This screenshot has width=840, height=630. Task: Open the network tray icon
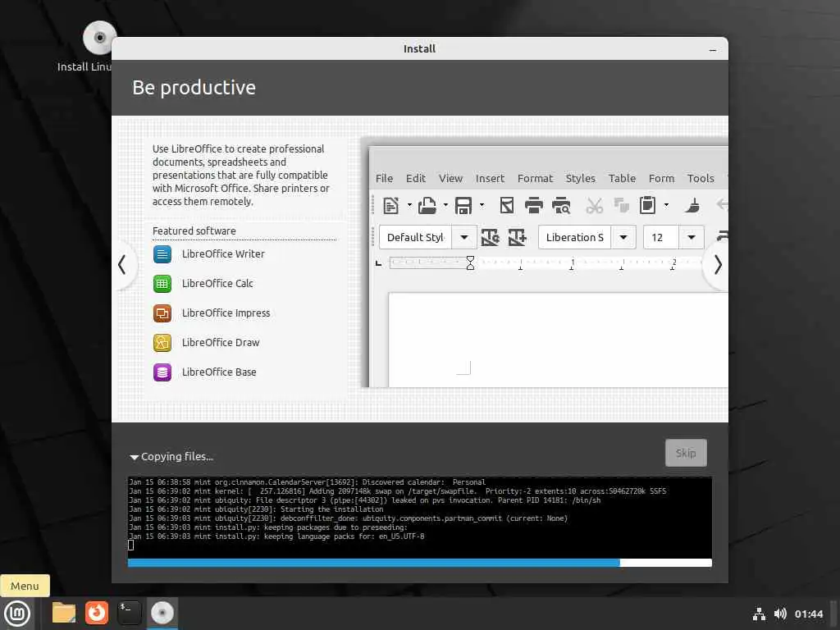[759, 614]
